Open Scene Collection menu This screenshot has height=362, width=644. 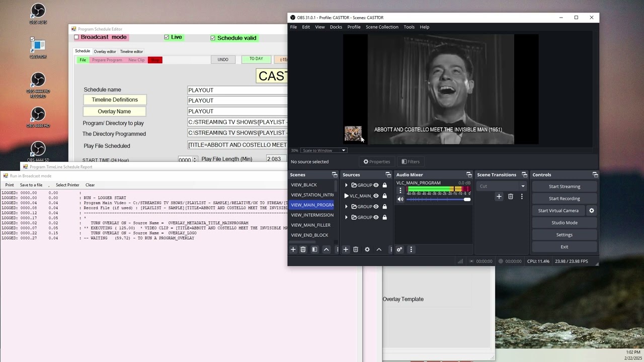[x=382, y=27]
